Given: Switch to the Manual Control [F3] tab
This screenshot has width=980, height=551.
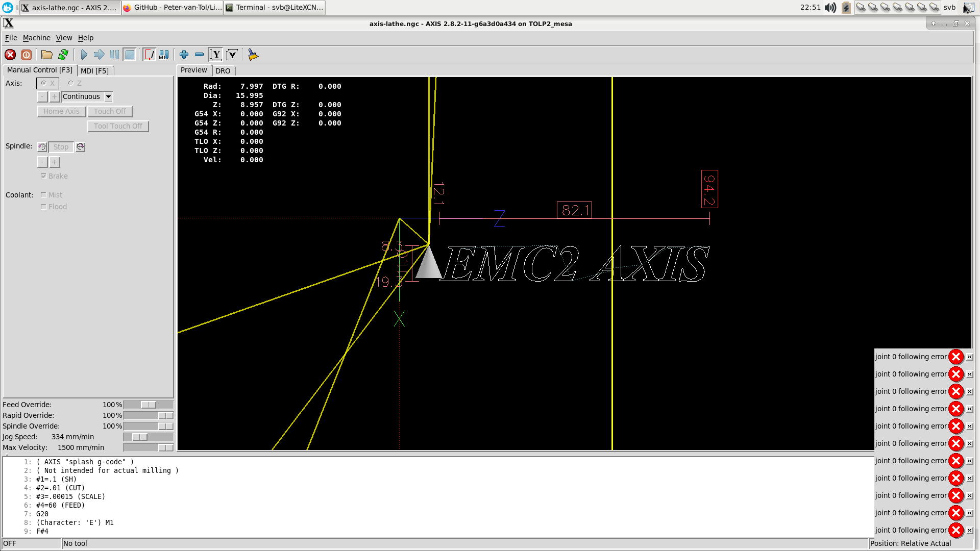Looking at the screenshot, I should point(40,70).
